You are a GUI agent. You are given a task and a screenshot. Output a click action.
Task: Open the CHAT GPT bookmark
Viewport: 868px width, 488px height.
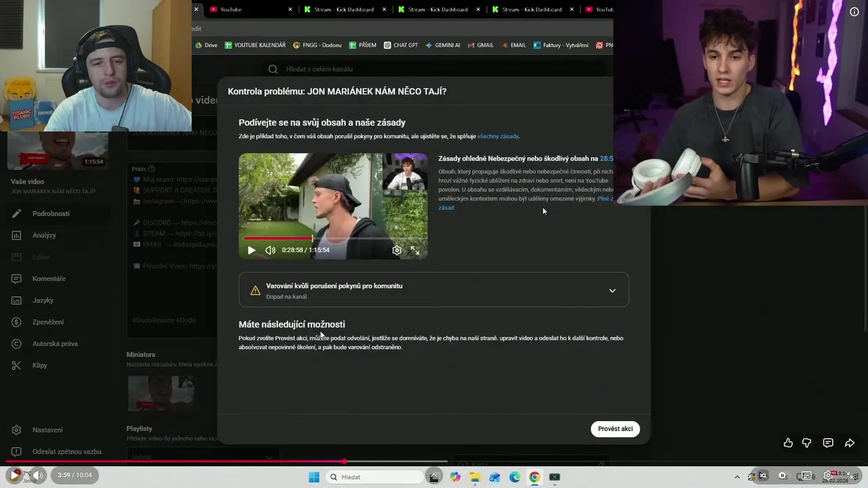pos(401,45)
